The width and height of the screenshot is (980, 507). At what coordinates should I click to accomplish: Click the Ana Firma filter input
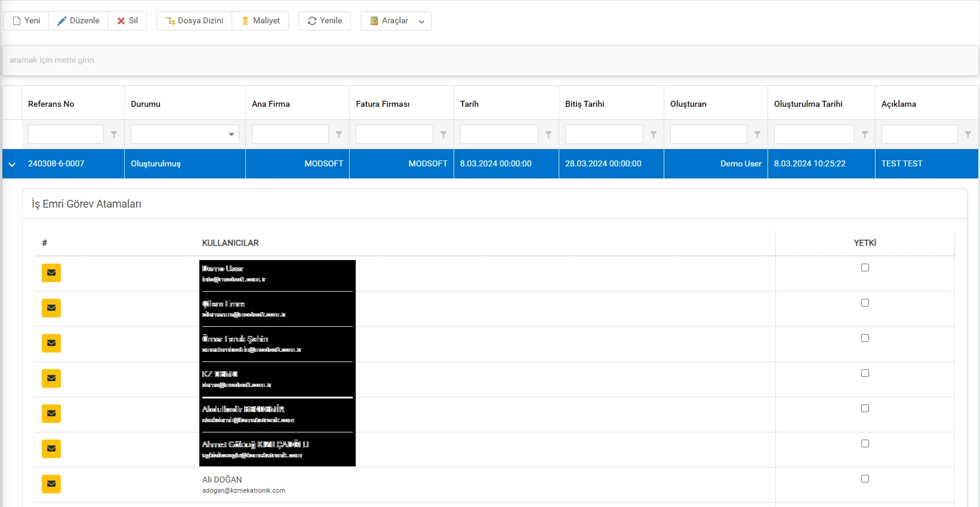tap(290, 134)
